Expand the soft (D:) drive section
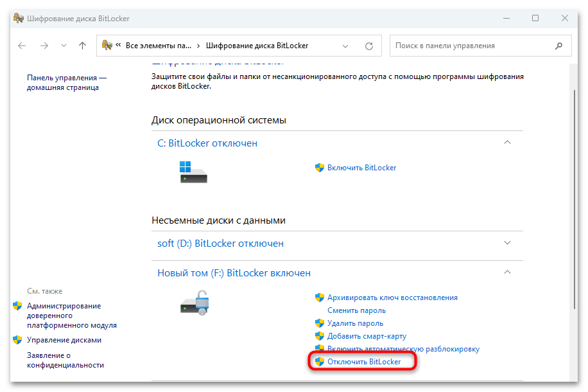Screen dimensions: 588x392 pyautogui.click(x=507, y=243)
